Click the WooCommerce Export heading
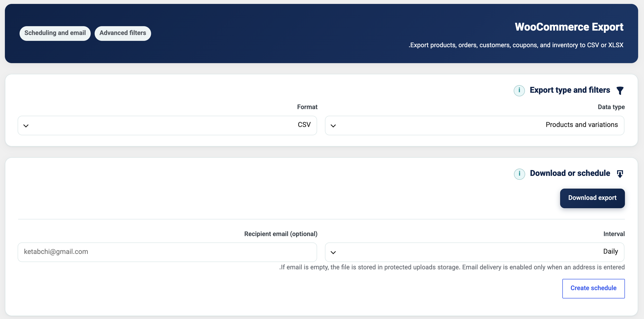644x319 pixels. click(x=569, y=27)
